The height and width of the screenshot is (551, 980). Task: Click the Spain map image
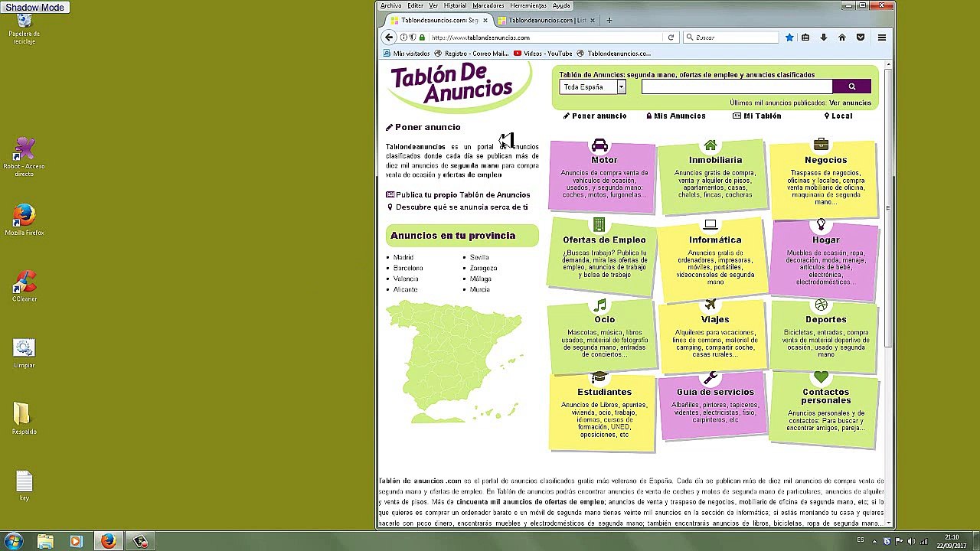(455, 362)
